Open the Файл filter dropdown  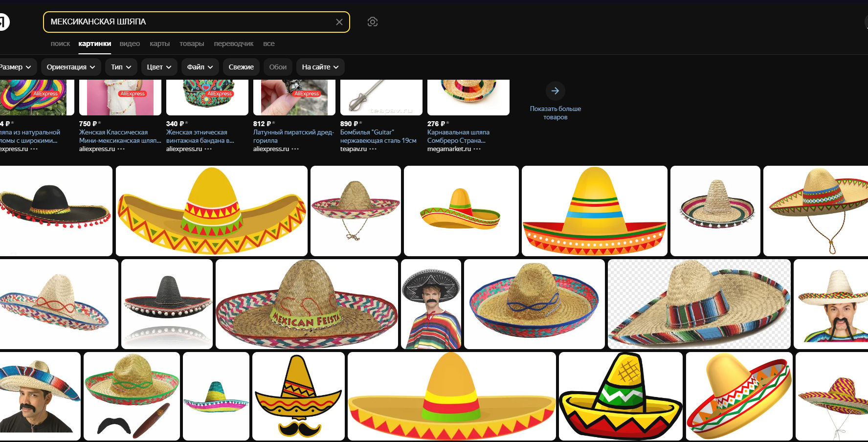pyautogui.click(x=200, y=67)
